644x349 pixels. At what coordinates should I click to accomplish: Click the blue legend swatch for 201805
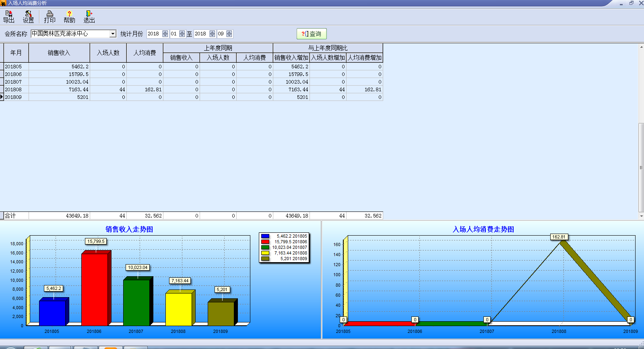pos(265,236)
